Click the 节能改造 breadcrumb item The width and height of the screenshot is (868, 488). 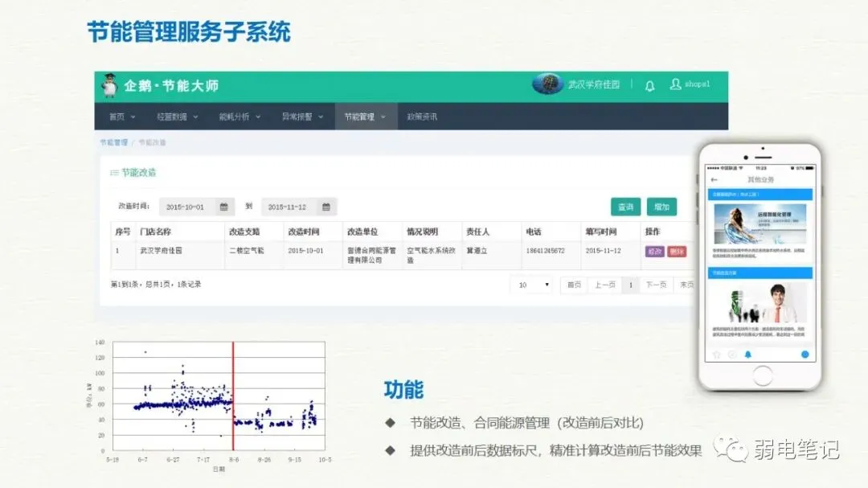(x=152, y=142)
